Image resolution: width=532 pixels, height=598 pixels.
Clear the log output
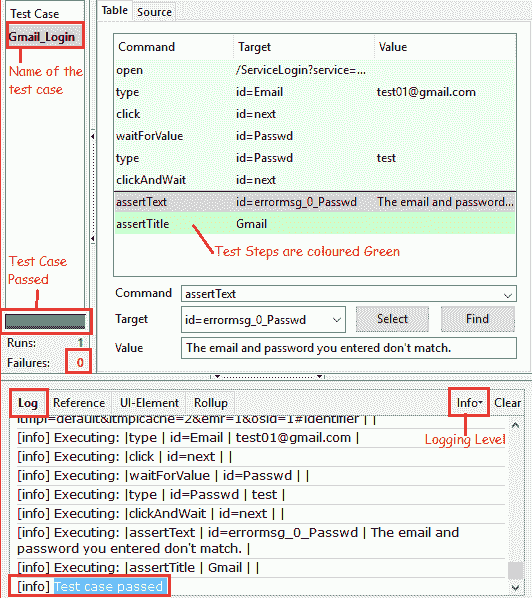(x=507, y=403)
